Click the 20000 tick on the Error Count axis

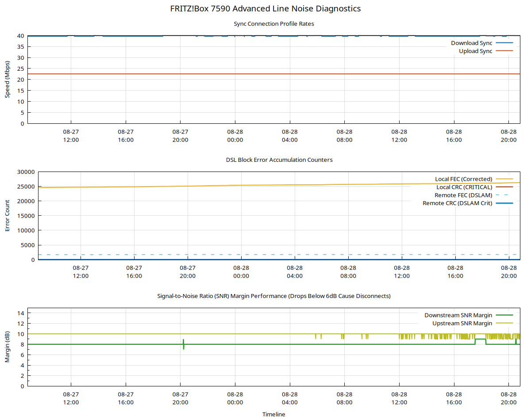click(26, 201)
